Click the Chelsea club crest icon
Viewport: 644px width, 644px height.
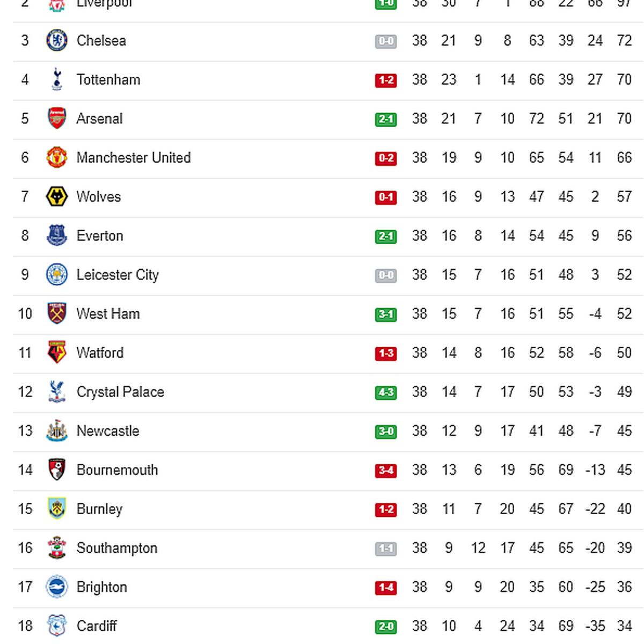click(56, 41)
